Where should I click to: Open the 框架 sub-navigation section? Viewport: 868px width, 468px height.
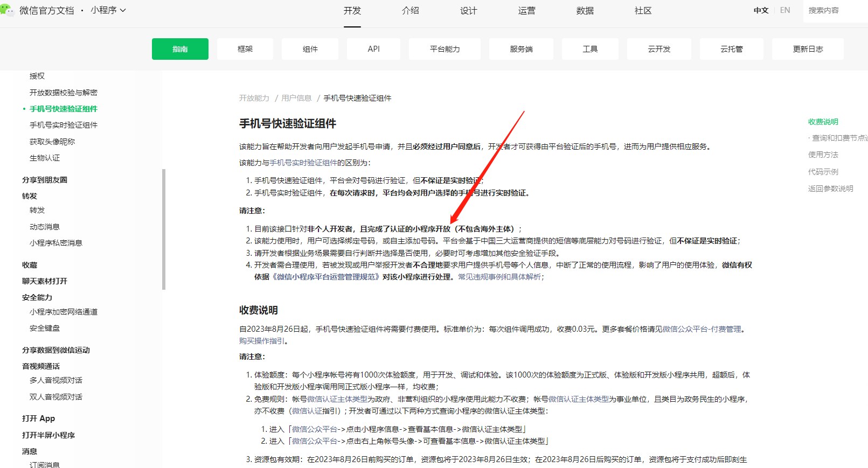coord(245,49)
